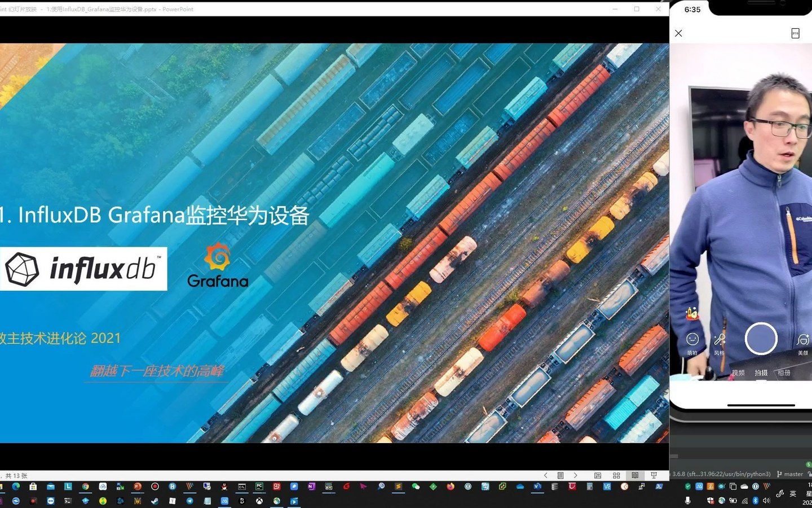Tap the camera shutter button
This screenshot has height=508, width=812.
tap(761, 339)
